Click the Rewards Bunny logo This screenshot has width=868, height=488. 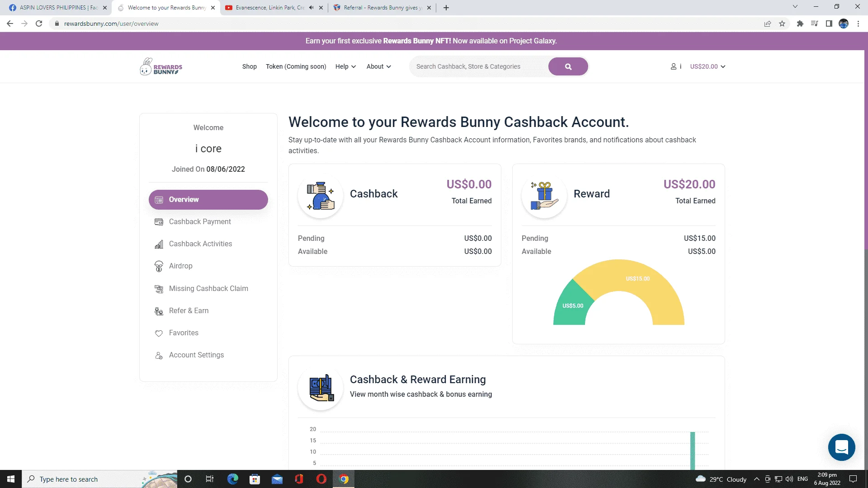161,66
